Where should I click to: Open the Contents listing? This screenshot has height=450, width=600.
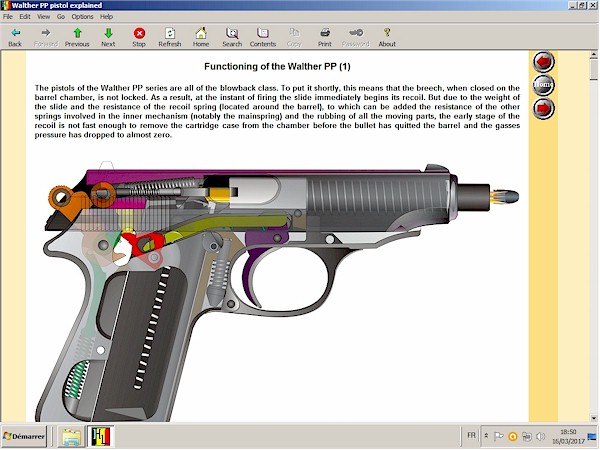pos(263,38)
